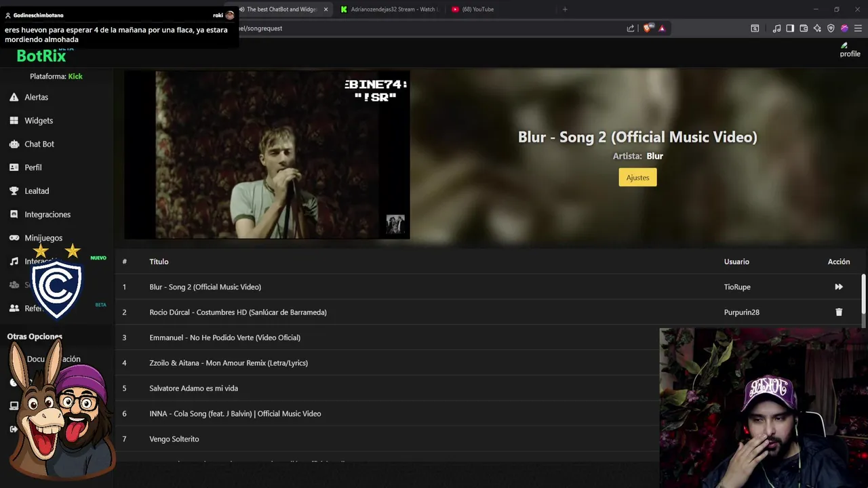Image resolution: width=868 pixels, height=488 pixels.
Task: Open the Leo AI sparkle icon
Action: [817, 28]
